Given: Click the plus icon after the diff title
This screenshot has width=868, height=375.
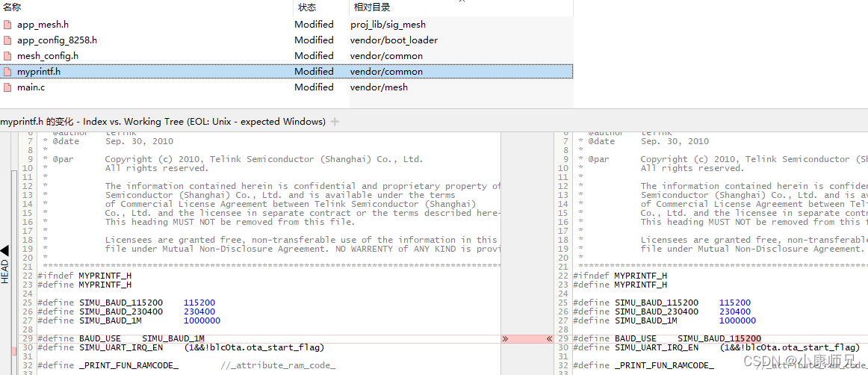Looking at the screenshot, I should tap(335, 122).
